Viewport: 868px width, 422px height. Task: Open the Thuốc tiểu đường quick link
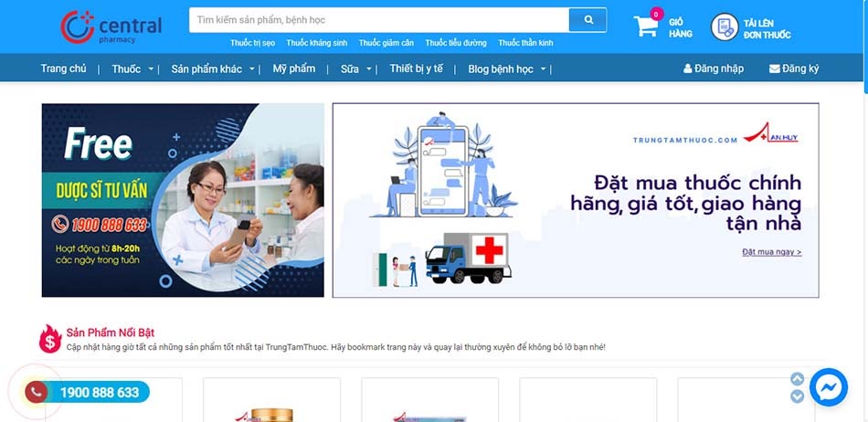pyautogui.click(x=456, y=43)
